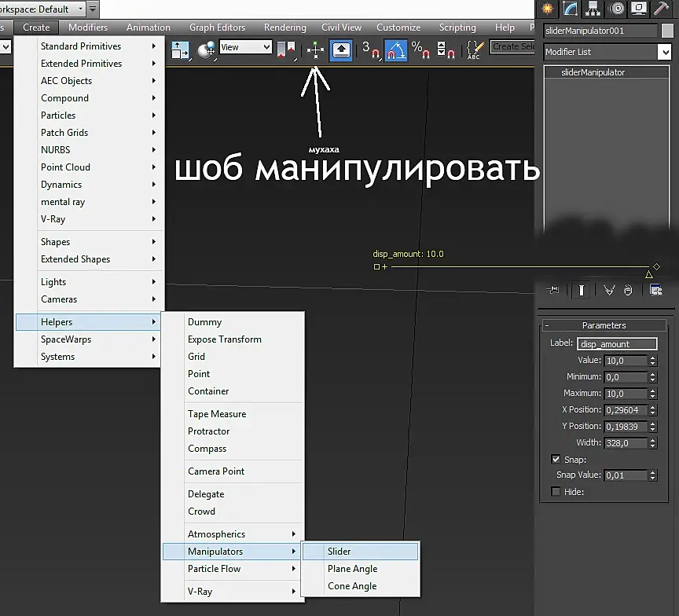This screenshot has height=616, width=679.
Task: Click the Pin Stack icon
Action: tap(552, 290)
